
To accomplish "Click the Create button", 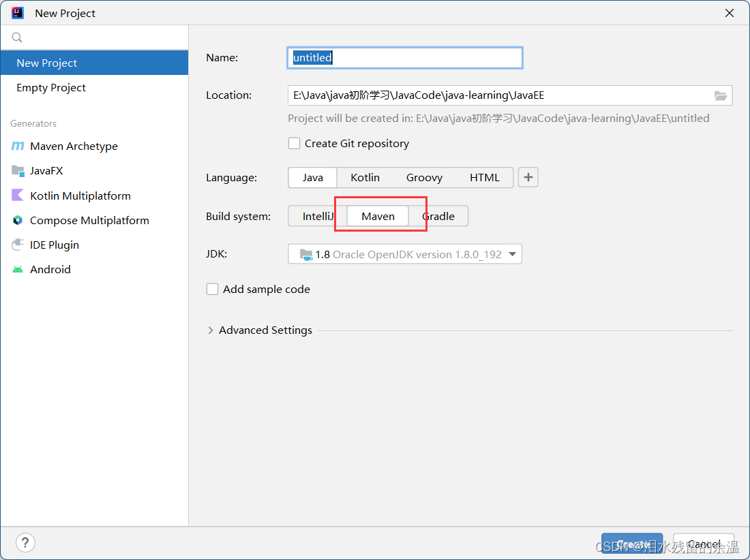I will 632,544.
